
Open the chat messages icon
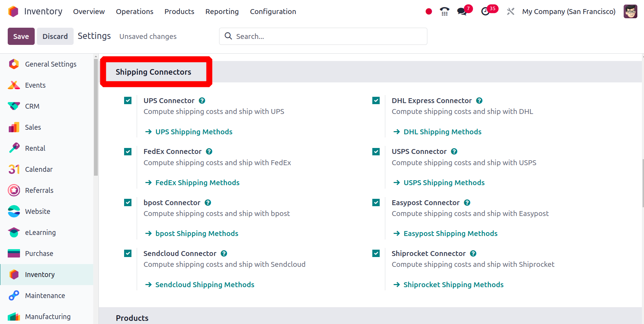pyautogui.click(x=462, y=12)
